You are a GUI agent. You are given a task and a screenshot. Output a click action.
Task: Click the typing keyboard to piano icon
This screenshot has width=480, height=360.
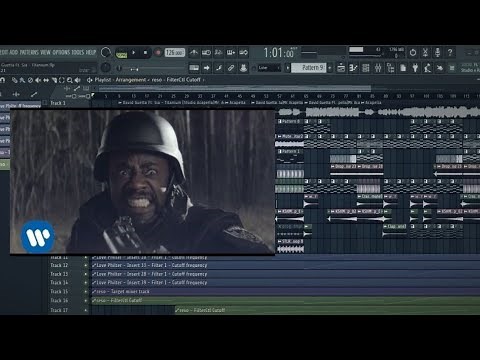[x=194, y=68]
